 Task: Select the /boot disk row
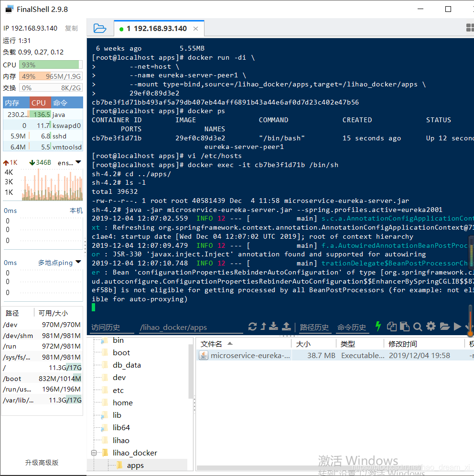tap(42, 379)
